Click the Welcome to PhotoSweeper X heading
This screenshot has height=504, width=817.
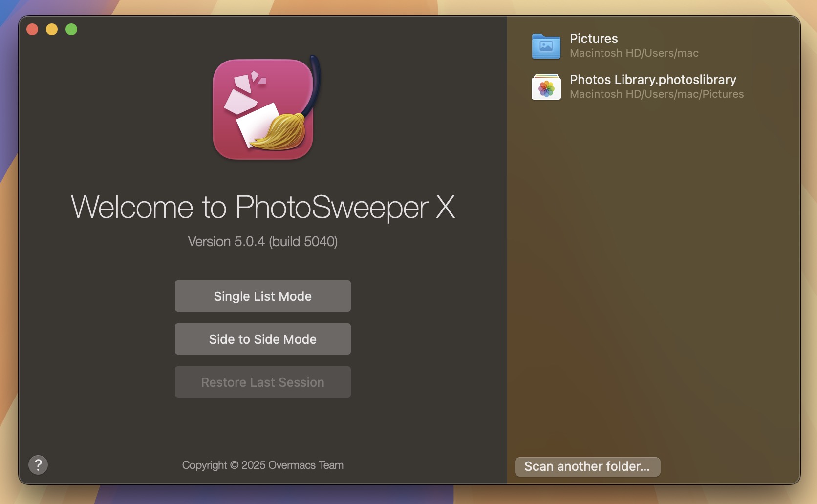[x=263, y=207]
